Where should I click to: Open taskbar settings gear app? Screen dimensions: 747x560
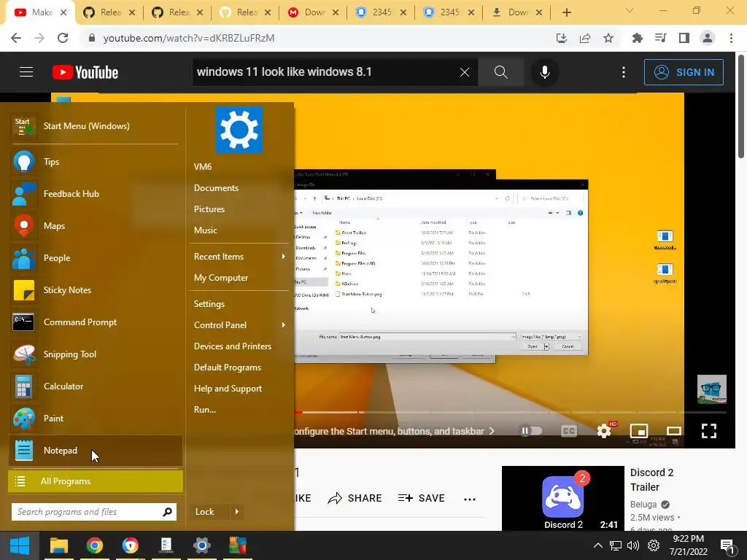202,545
